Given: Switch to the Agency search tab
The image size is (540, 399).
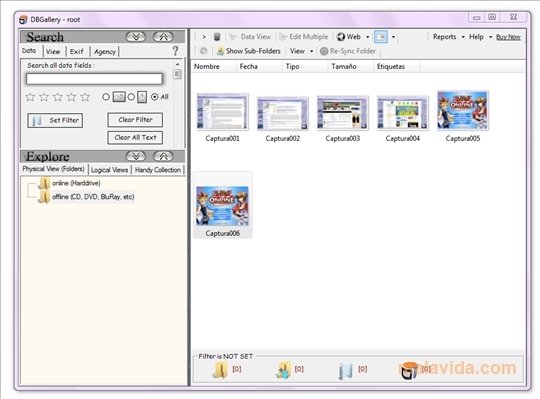Looking at the screenshot, I should click(x=105, y=51).
